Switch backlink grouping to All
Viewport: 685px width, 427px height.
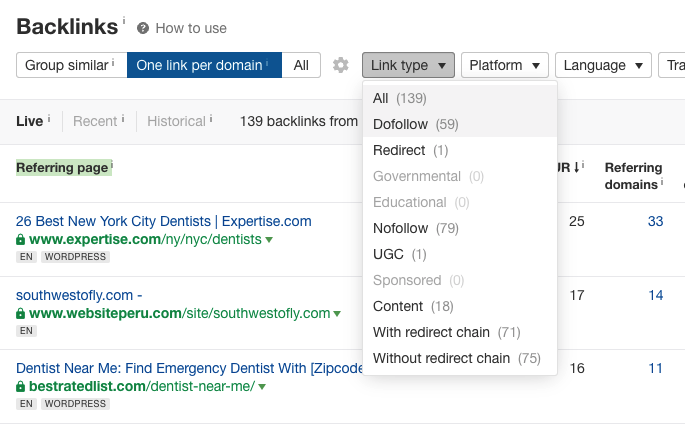coord(301,65)
